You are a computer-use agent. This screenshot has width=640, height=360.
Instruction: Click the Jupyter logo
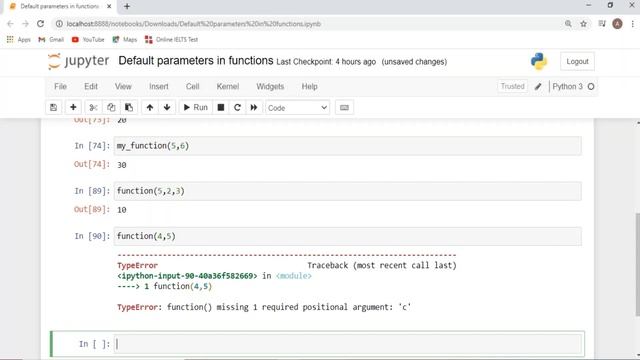[x=78, y=61]
